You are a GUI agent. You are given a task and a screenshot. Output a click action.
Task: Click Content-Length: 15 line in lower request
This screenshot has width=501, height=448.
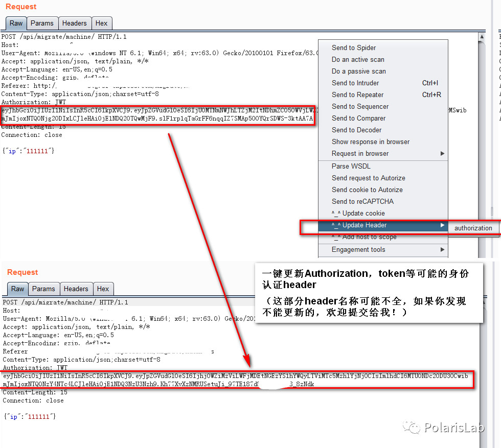pos(35,392)
